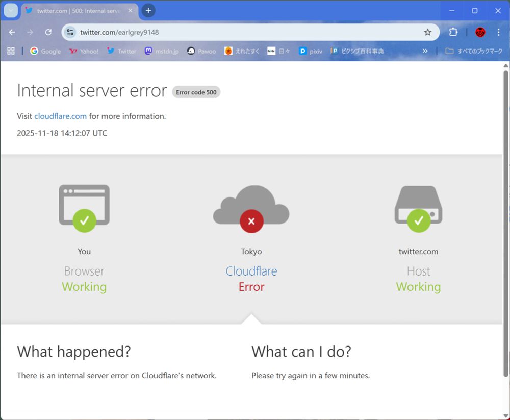
Task: Expand hidden bookmarks with double chevron
Action: point(425,51)
